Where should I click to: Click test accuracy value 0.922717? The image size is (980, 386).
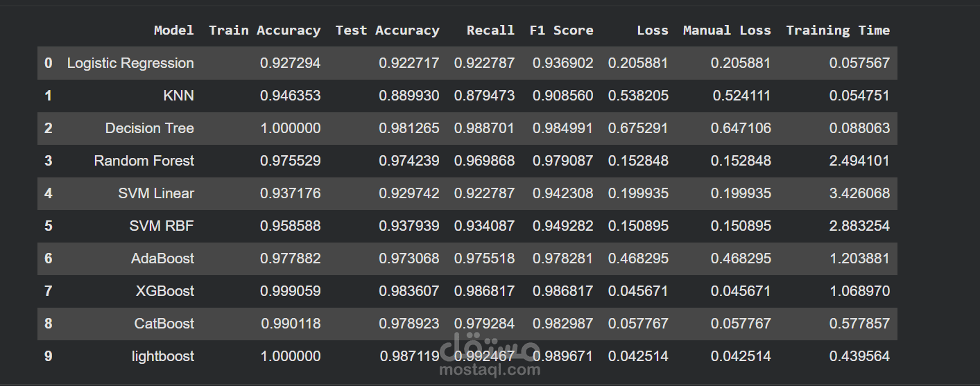[409, 63]
